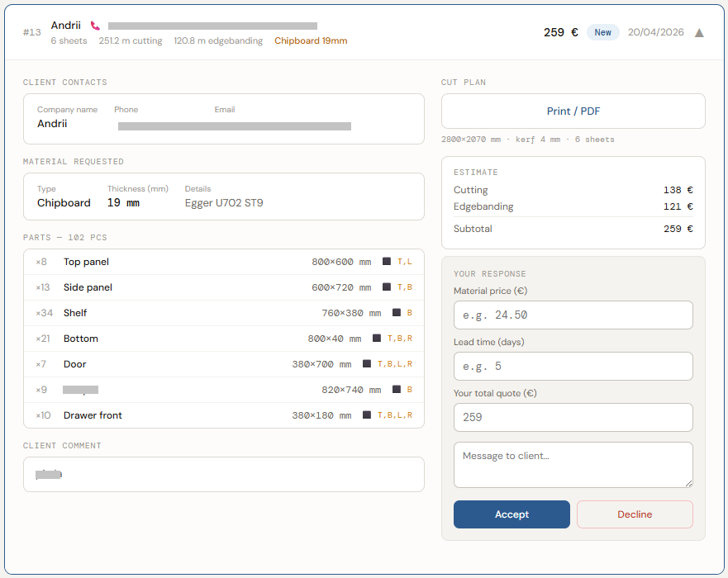This screenshot has width=728, height=578.
Task: Click the ×34 Shelf quantity
Action: tap(44, 313)
